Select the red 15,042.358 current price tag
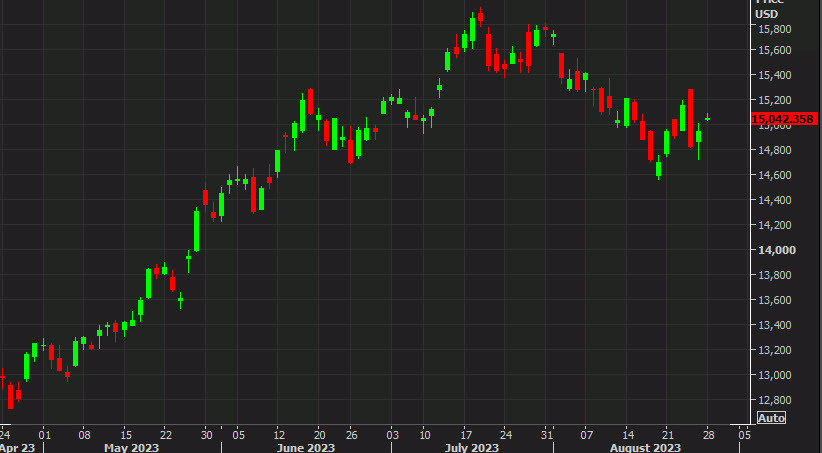The image size is (822, 453). (784, 119)
